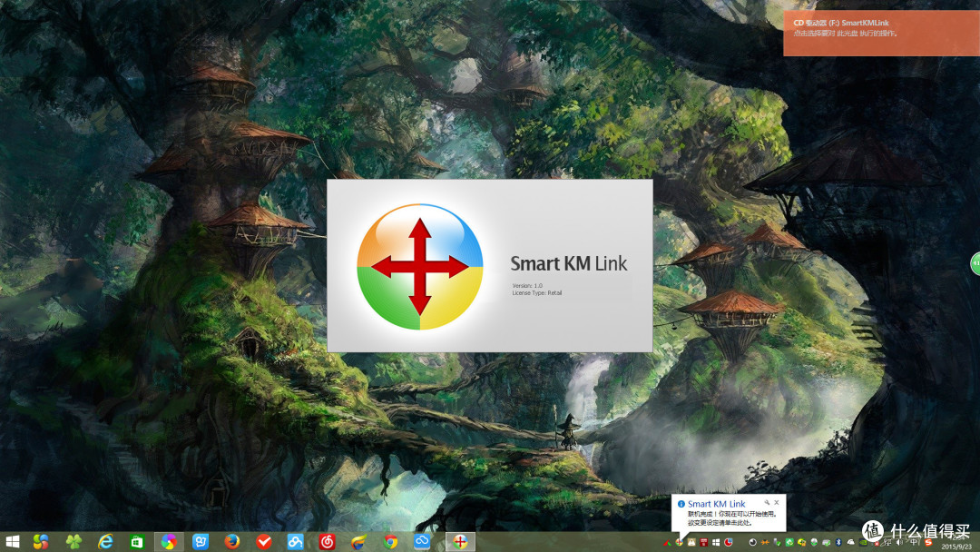Launch Firefox from the taskbar

[x=230, y=541]
